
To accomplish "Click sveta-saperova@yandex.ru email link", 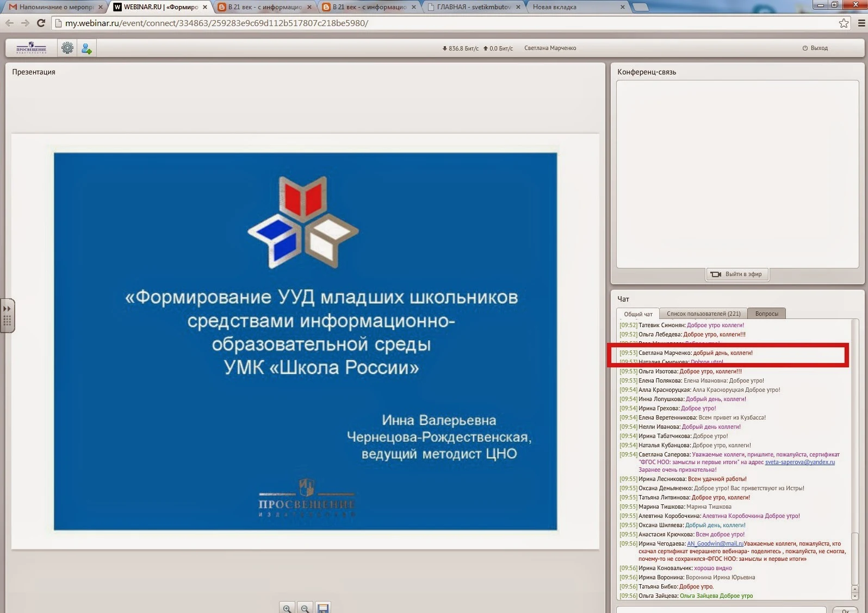I will coord(799,462).
